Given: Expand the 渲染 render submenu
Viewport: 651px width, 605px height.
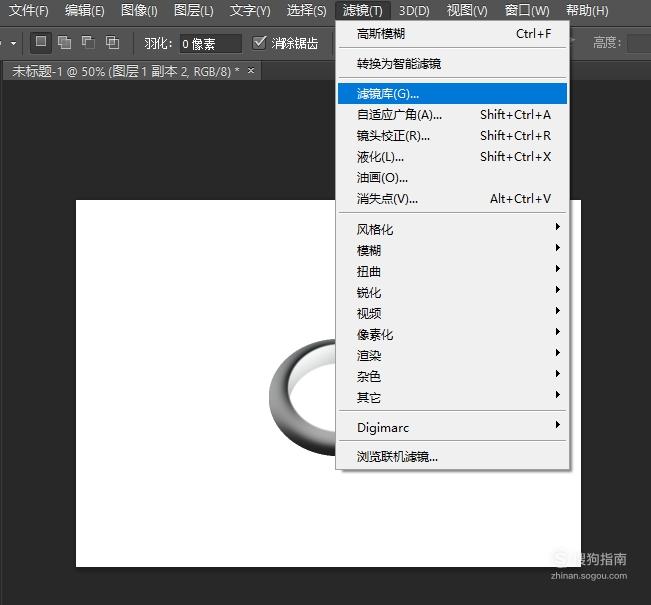Looking at the screenshot, I should pos(453,355).
